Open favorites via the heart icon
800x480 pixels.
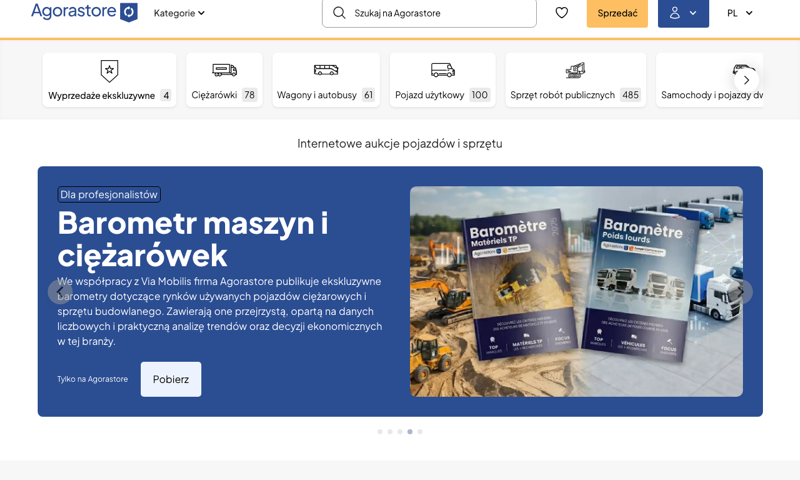[x=562, y=13]
